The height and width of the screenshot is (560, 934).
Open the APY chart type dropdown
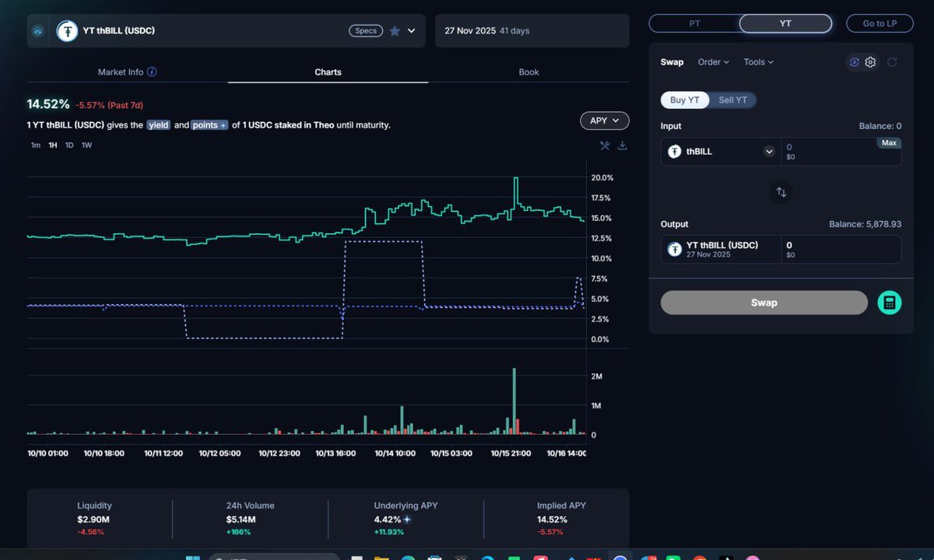[604, 121]
